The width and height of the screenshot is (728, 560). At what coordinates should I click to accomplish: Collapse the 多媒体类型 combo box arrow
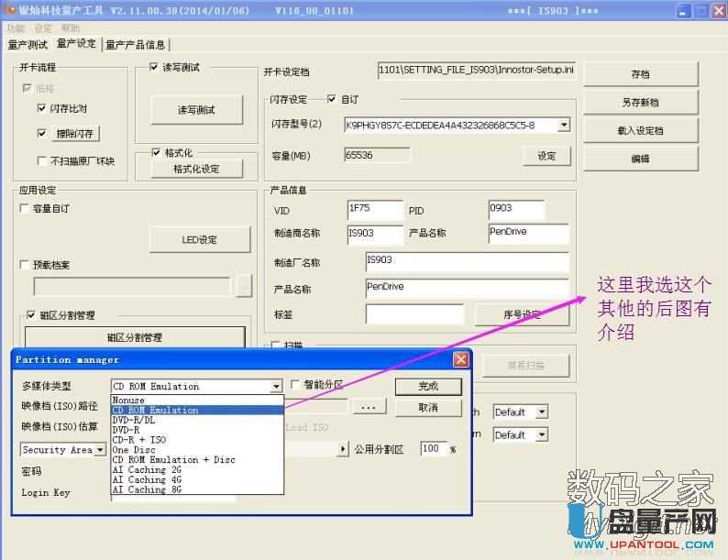(x=276, y=387)
